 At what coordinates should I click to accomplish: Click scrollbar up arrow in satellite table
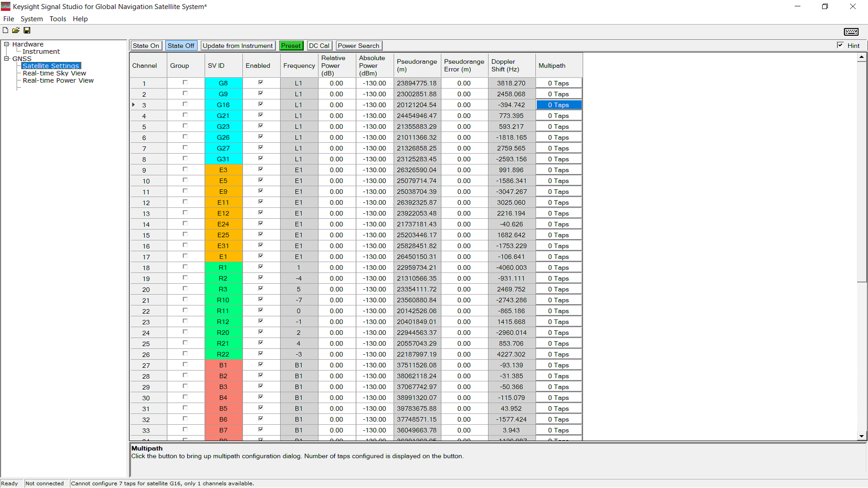862,57
